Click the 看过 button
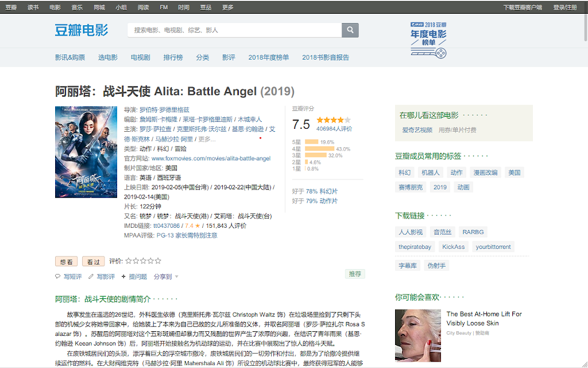 point(94,262)
